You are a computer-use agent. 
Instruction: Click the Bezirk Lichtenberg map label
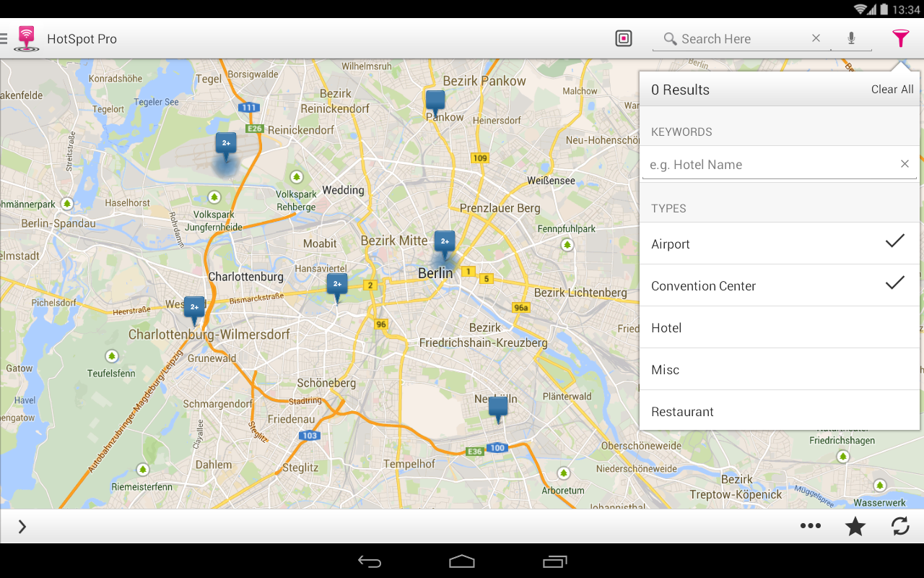(x=580, y=293)
